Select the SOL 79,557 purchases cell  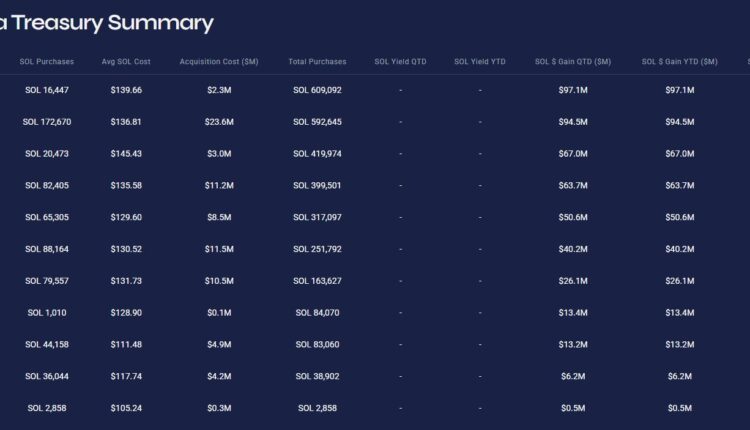tap(47, 281)
